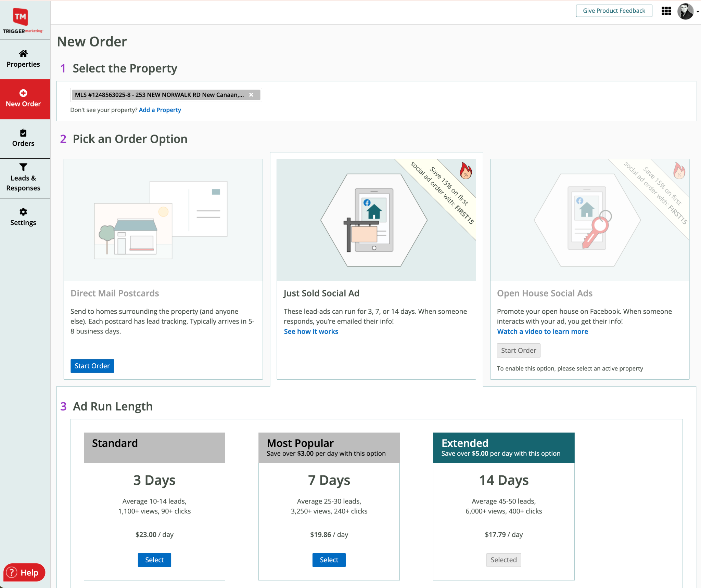The image size is (701, 588).
Task: Click the Select the Property heading
Action: coord(125,68)
